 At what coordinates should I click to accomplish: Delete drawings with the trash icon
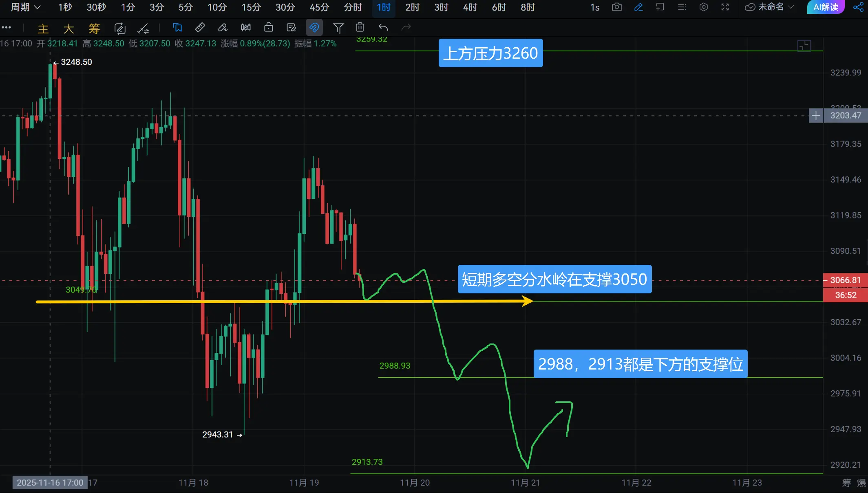pyautogui.click(x=360, y=27)
